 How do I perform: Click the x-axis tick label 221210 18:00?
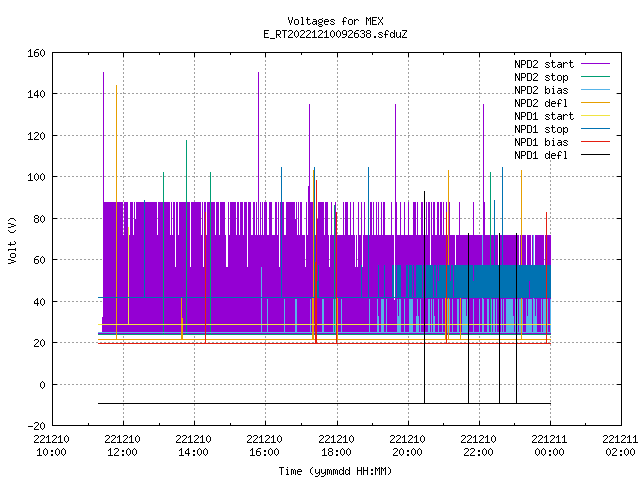(336, 446)
